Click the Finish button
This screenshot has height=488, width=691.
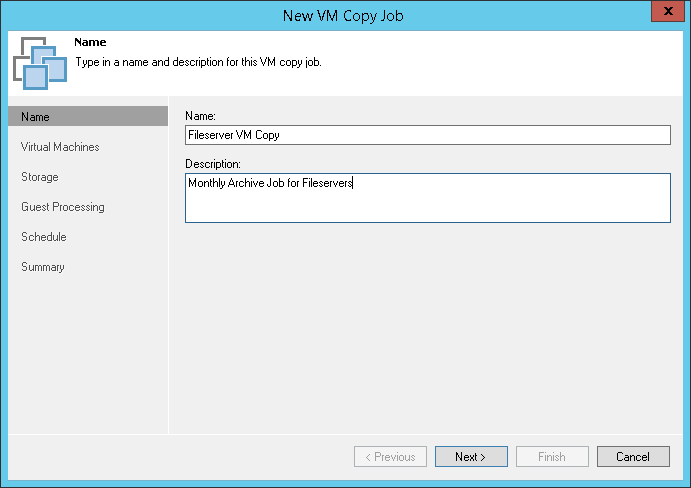click(552, 457)
